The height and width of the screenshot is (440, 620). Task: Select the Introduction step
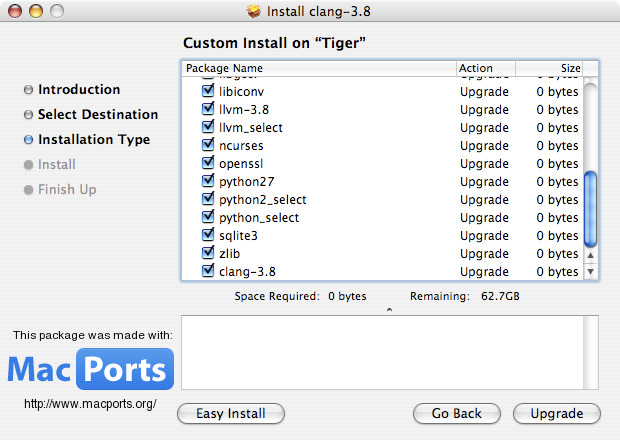[x=79, y=89]
